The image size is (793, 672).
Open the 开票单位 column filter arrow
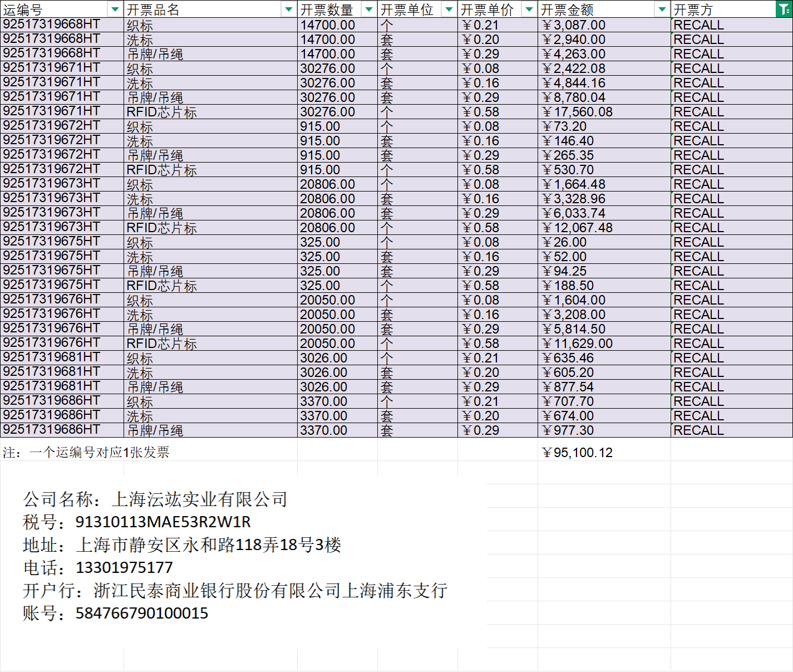(x=449, y=9)
